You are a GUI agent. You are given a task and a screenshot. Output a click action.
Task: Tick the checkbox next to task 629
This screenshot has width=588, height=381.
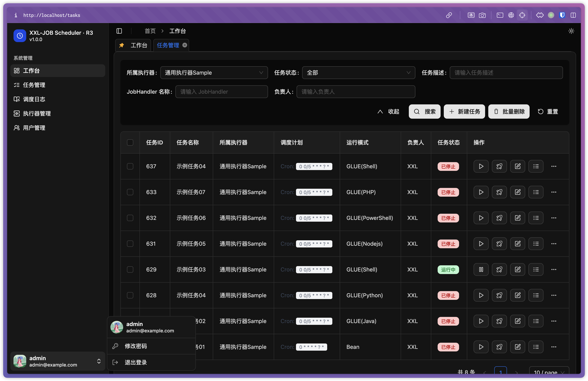click(x=130, y=269)
